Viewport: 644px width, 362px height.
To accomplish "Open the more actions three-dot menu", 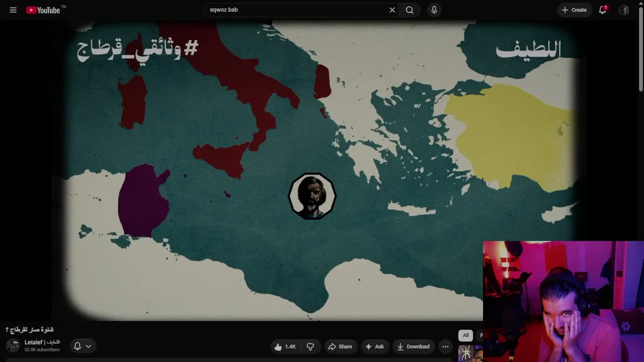I will coord(445,346).
